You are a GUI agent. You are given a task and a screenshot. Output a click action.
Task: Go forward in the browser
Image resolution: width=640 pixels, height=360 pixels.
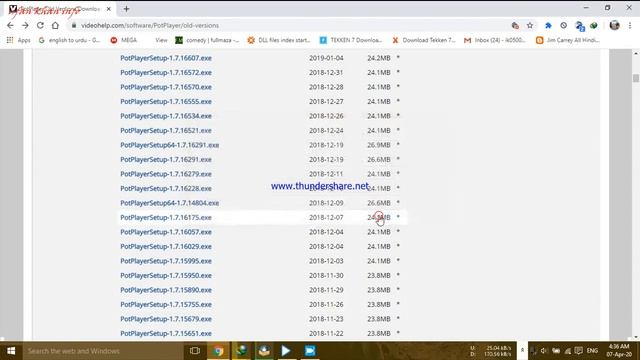click(x=25, y=25)
